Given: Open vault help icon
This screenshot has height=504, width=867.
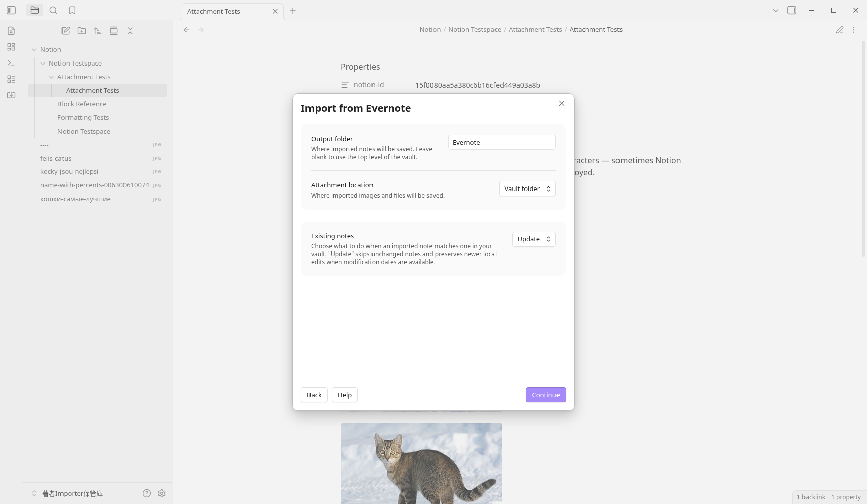Looking at the screenshot, I should click(147, 493).
